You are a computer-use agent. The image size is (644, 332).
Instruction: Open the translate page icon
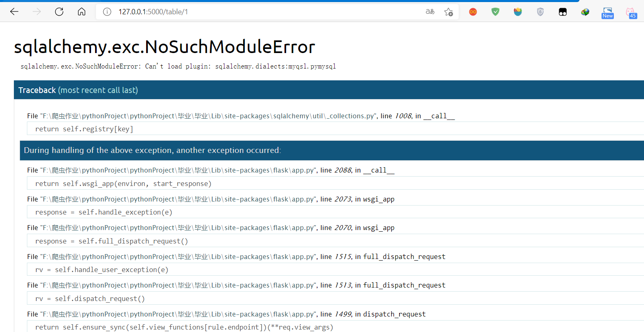click(x=430, y=12)
